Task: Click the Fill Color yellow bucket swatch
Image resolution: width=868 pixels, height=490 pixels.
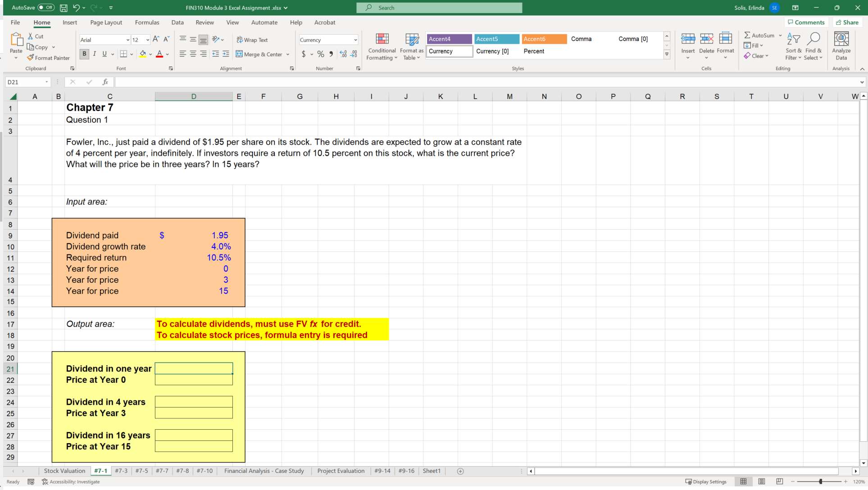Action: 143,54
